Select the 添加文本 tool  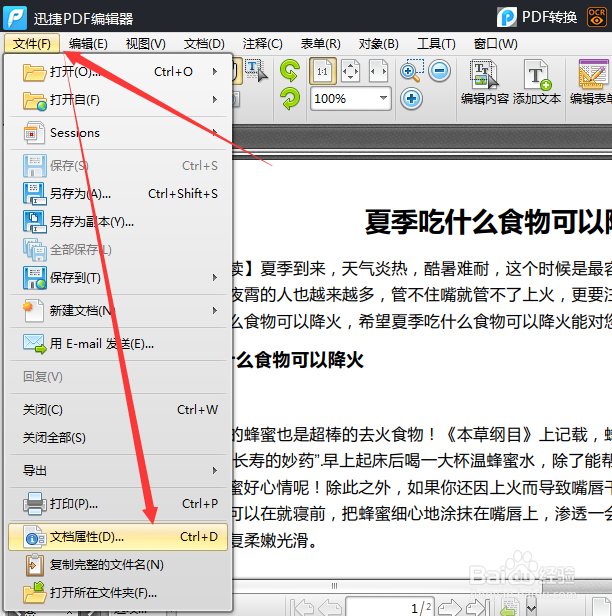(537, 82)
